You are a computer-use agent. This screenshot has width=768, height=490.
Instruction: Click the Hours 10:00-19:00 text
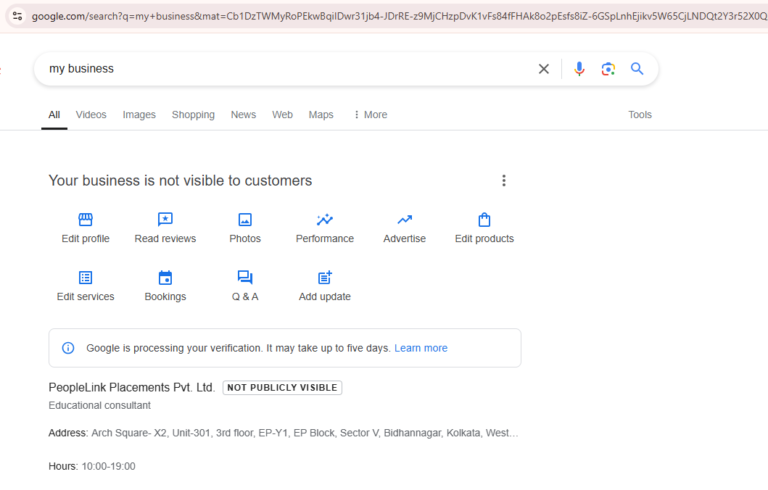pos(92,466)
